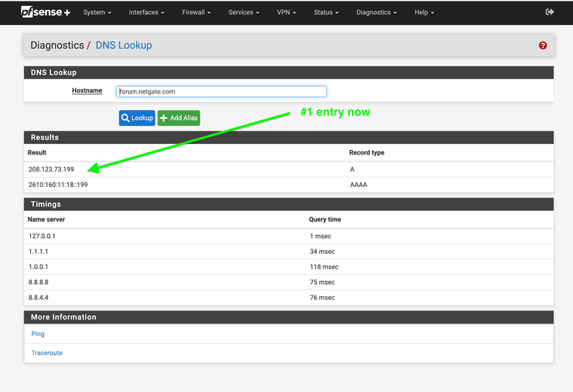Open the Status dropdown menu
This screenshot has height=392, width=573.
326,12
